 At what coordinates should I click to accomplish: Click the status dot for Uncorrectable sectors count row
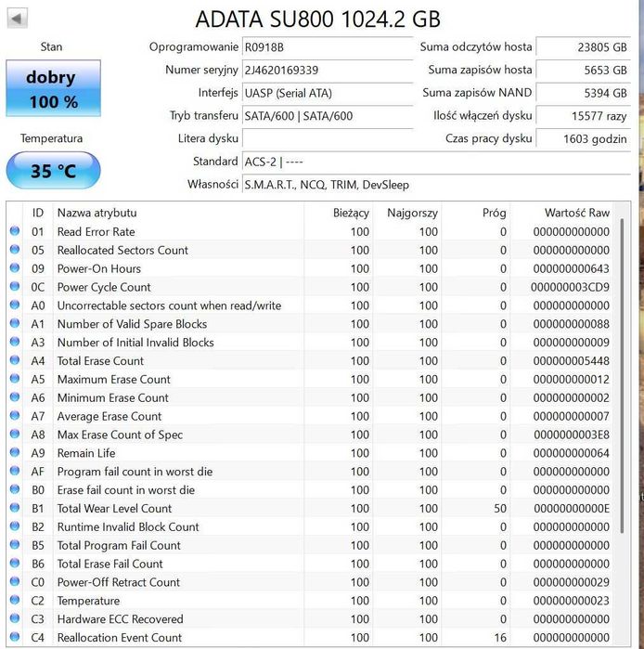click(15, 305)
